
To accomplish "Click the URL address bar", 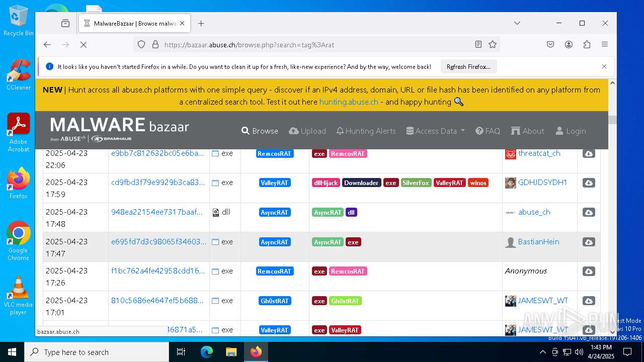I will point(317,45).
